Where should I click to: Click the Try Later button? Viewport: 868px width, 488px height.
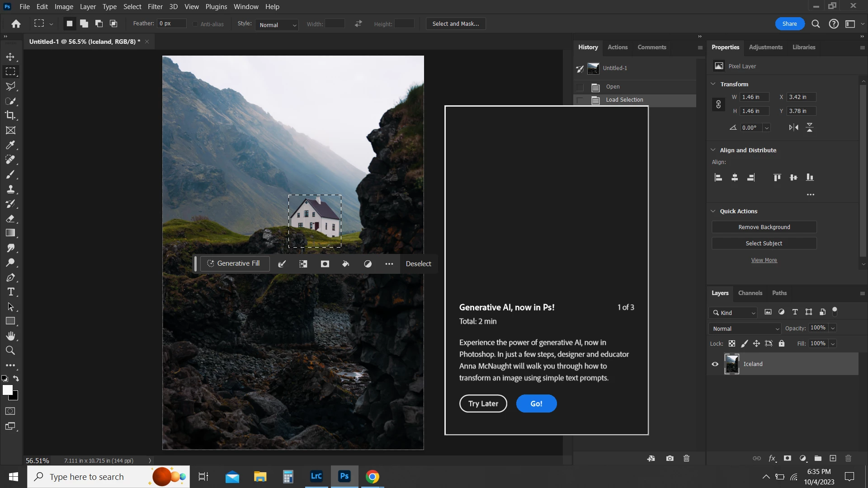[483, 404]
